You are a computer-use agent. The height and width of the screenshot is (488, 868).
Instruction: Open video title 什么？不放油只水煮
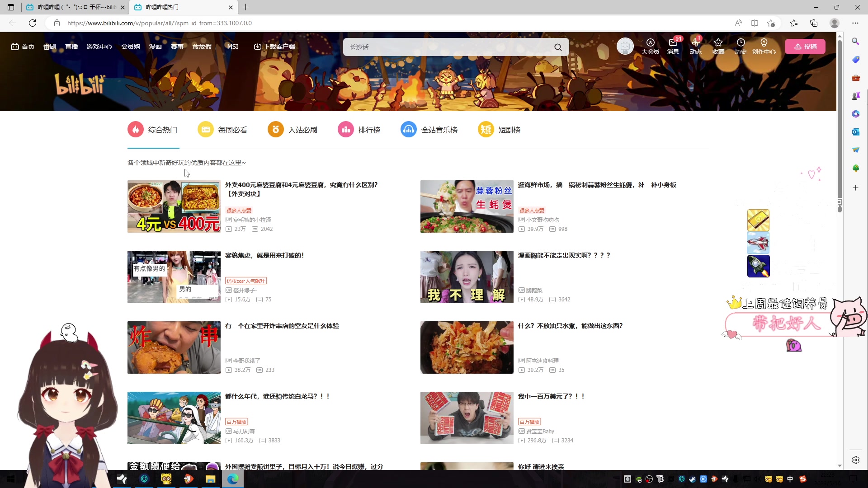pyautogui.click(x=571, y=326)
